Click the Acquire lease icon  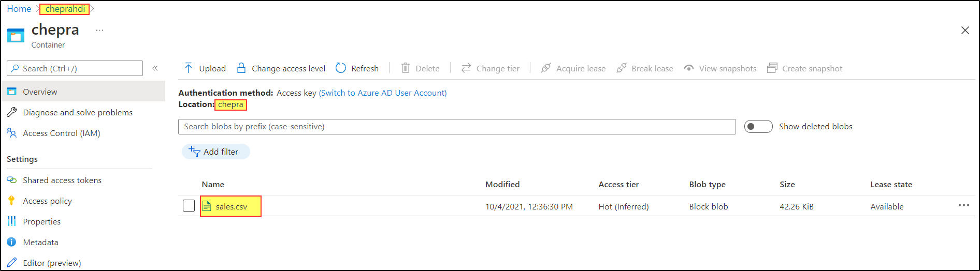(546, 68)
